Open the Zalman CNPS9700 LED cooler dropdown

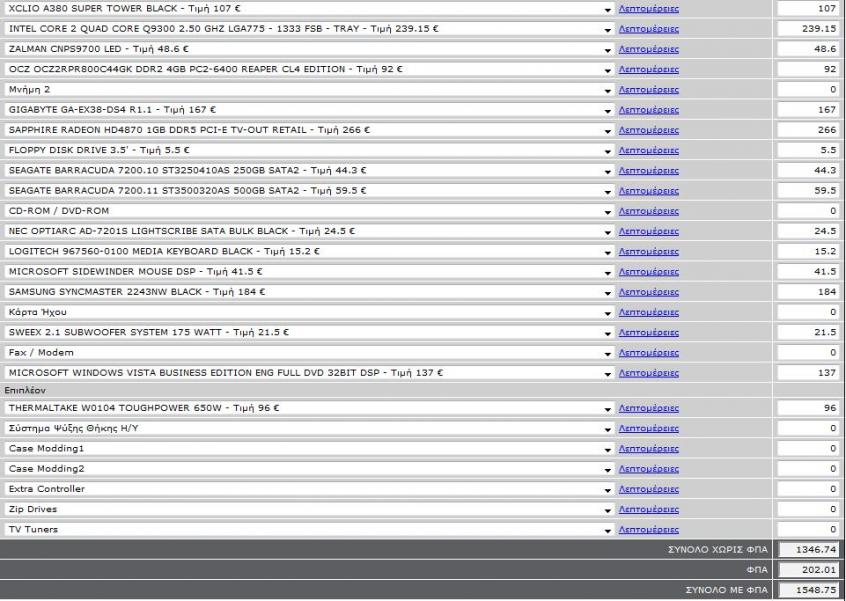coord(309,49)
